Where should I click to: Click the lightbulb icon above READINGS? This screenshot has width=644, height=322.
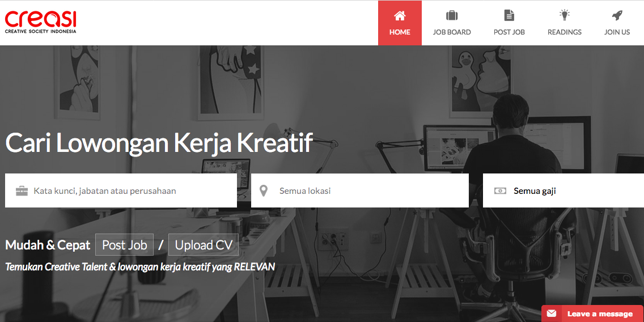point(565,16)
